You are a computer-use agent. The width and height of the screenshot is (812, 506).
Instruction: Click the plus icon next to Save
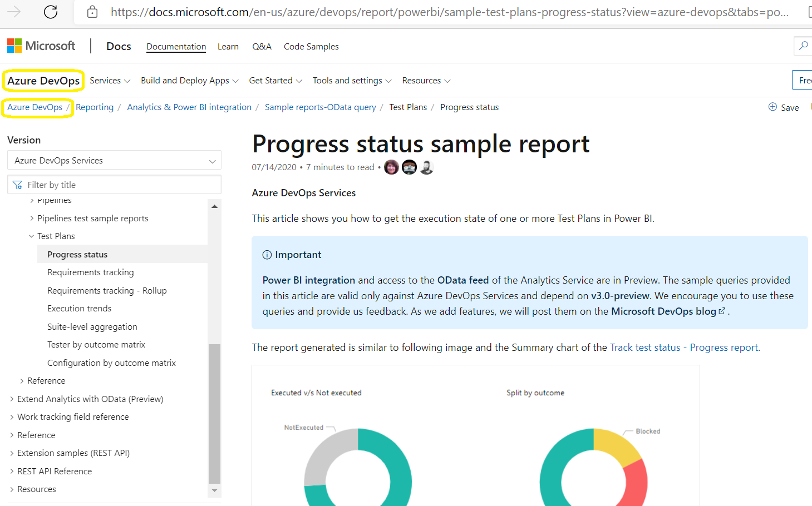tap(772, 107)
